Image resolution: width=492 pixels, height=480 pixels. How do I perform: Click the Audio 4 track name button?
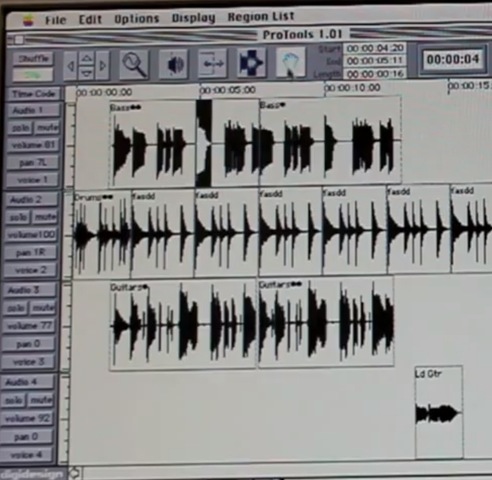pyautogui.click(x=27, y=382)
